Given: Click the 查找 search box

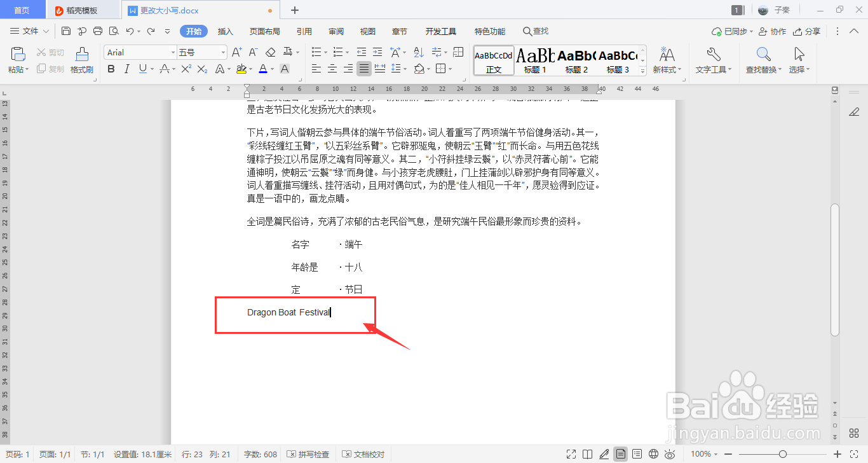Looking at the screenshot, I should pos(536,31).
